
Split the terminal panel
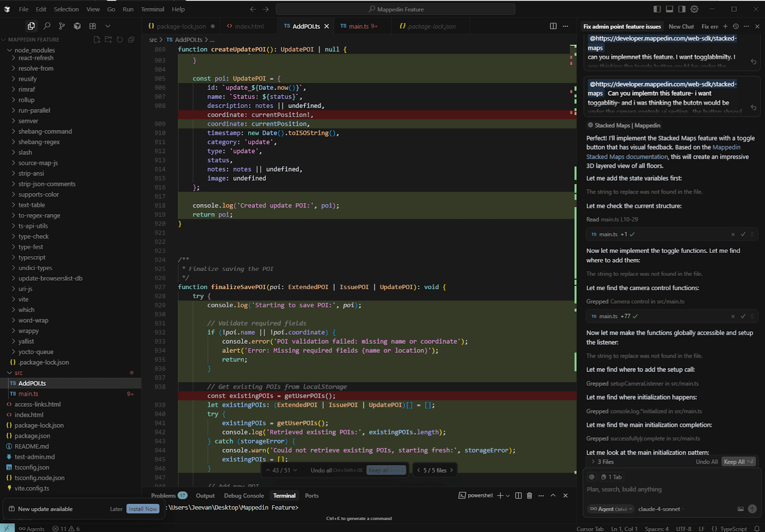[518, 496]
